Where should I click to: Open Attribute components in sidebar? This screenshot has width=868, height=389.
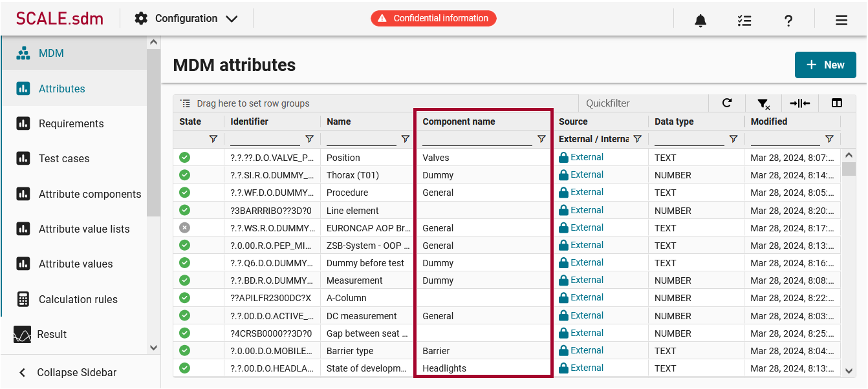click(x=74, y=194)
